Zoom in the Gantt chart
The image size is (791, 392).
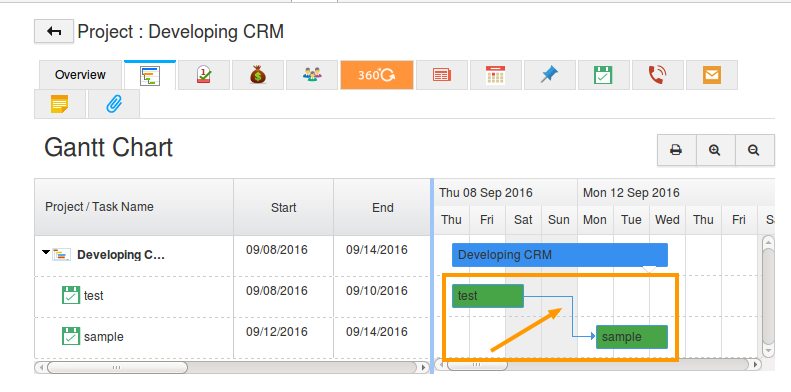(715, 150)
